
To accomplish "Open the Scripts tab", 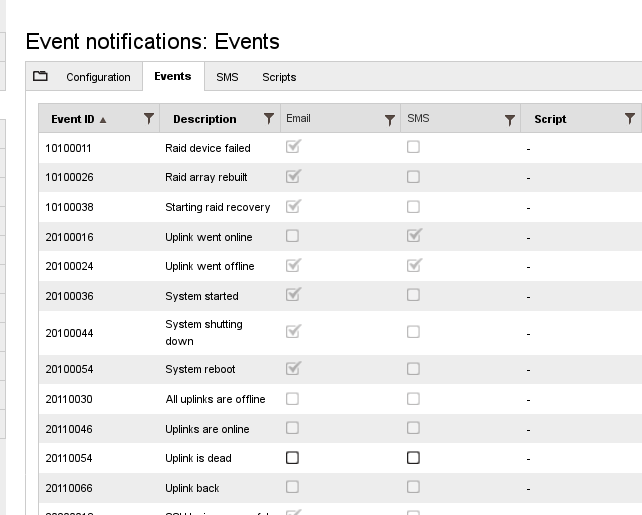I will (279, 77).
